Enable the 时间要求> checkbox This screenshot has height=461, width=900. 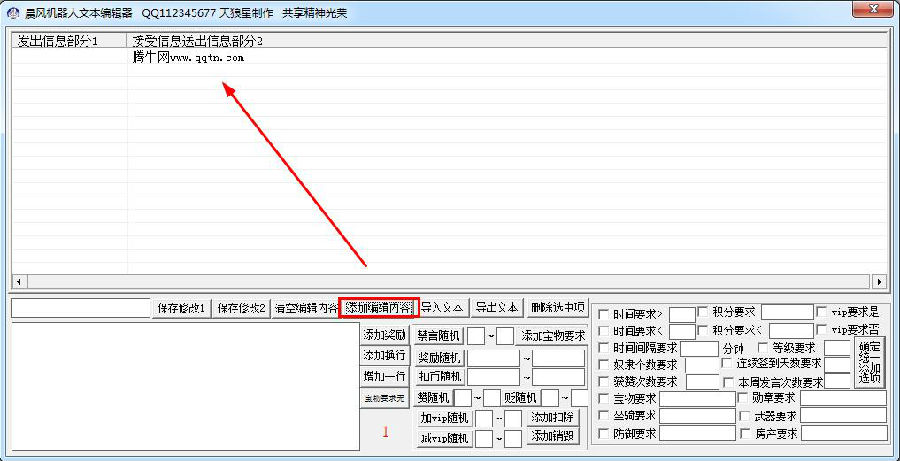point(602,314)
